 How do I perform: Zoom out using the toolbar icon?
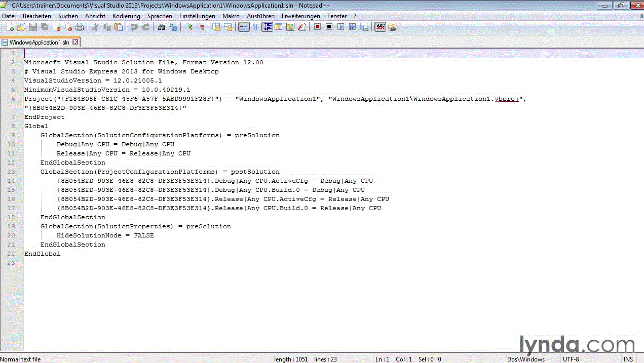click(201, 27)
